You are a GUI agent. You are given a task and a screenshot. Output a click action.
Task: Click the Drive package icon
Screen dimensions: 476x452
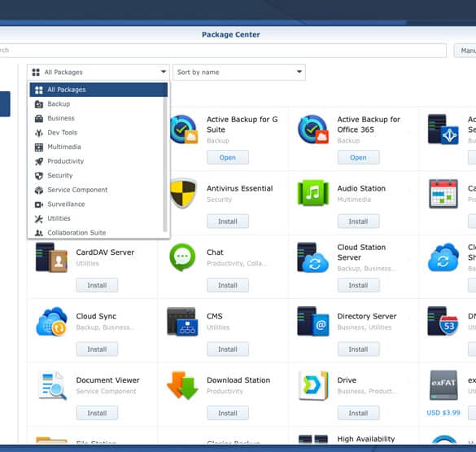click(x=313, y=385)
